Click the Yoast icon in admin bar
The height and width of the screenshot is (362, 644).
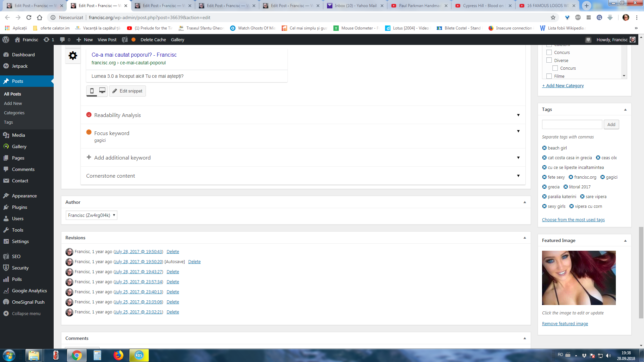coord(125,40)
